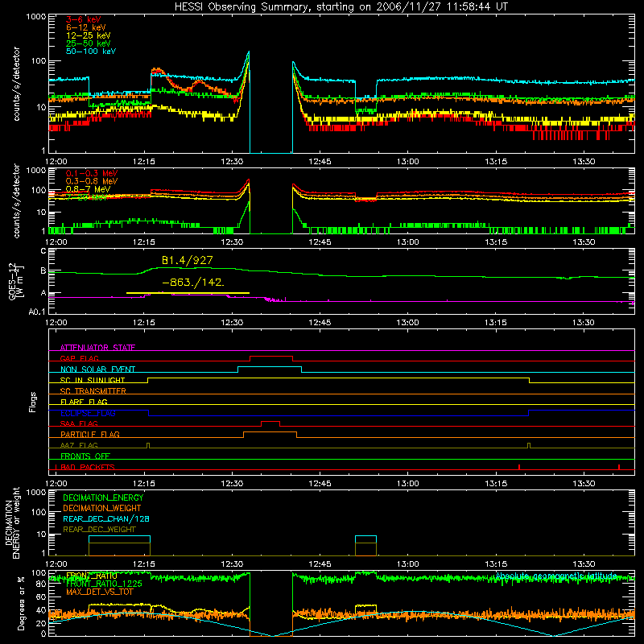Select the GAP_FLAG label

tap(79, 358)
